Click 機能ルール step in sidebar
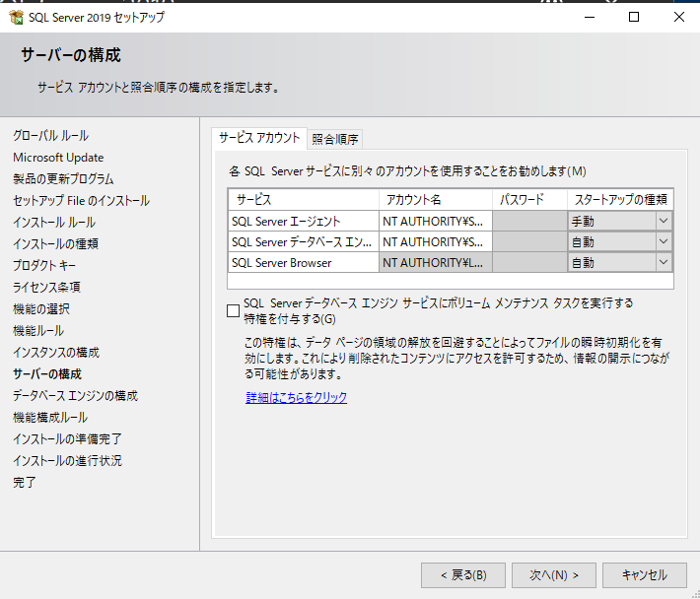Image resolution: width=700 pixels, height=599 pixels. pos(37,330)
